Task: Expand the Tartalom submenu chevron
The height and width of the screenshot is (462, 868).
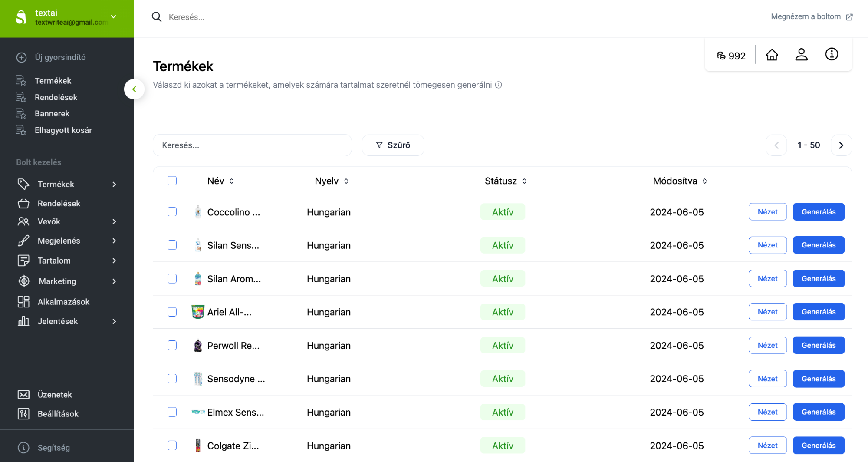Action: click(114, 261)
